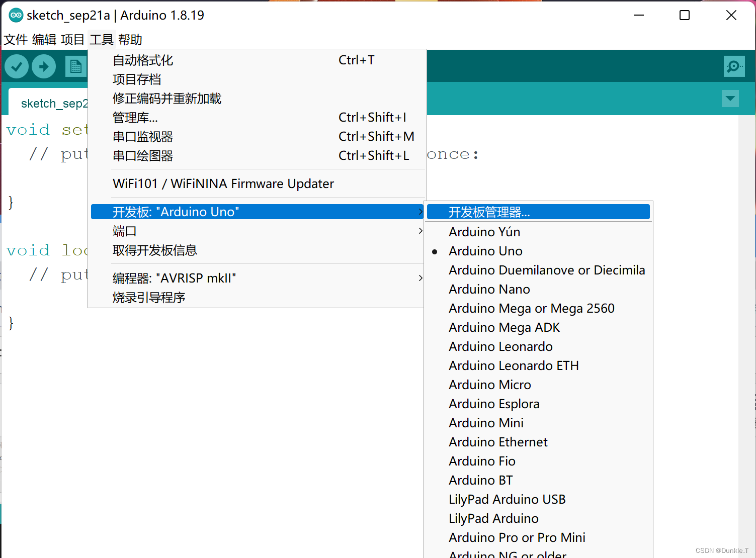
Task: Select the Arduino Yún board
Action: (538, 232)
